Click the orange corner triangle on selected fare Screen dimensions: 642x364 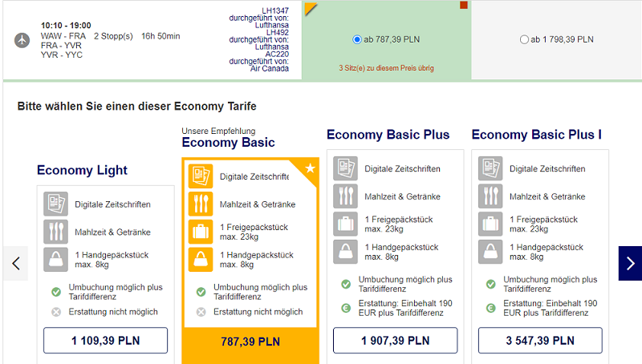click(310, 8)
